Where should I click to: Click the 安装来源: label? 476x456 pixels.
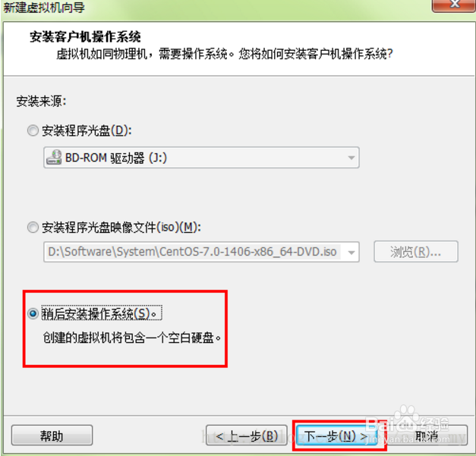tap(41, 102)
